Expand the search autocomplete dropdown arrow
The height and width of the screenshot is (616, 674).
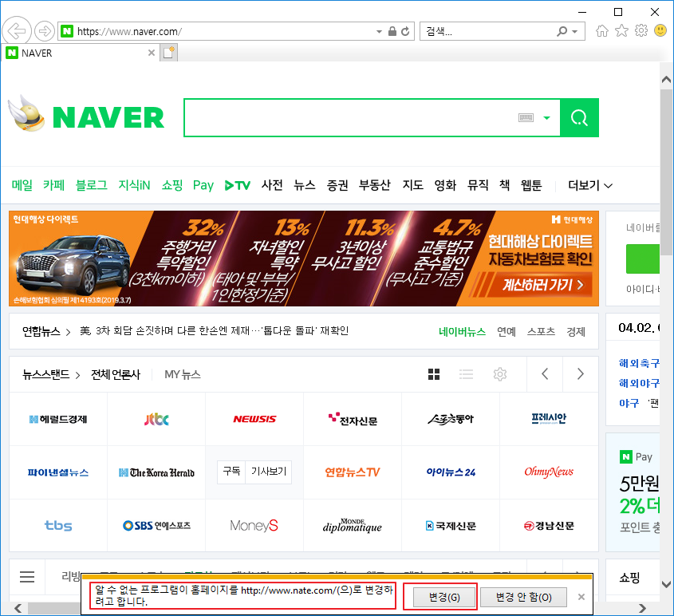click(546, 118)
